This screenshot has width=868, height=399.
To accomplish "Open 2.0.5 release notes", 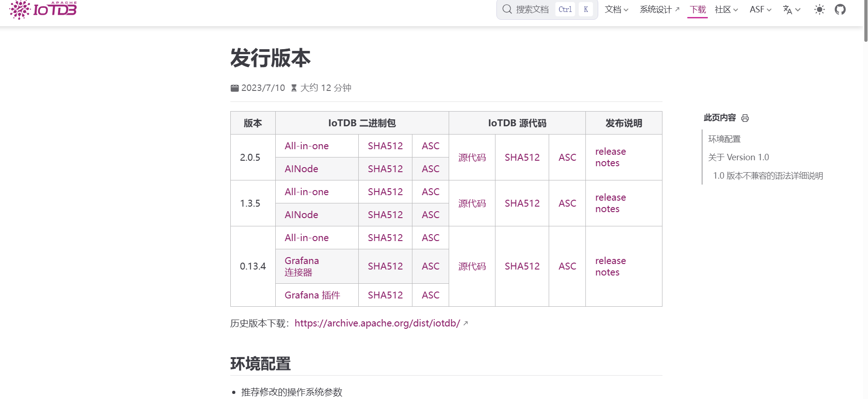I will click(610, 157).
